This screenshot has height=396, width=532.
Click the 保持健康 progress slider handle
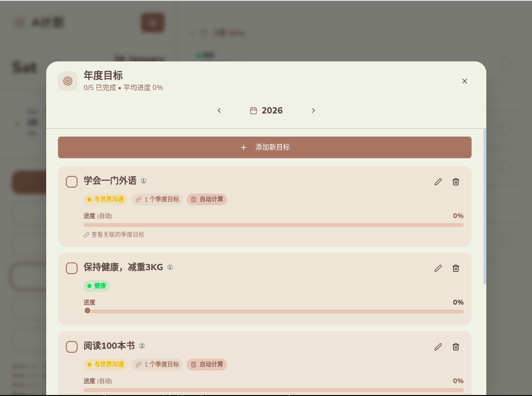[87, 311]
